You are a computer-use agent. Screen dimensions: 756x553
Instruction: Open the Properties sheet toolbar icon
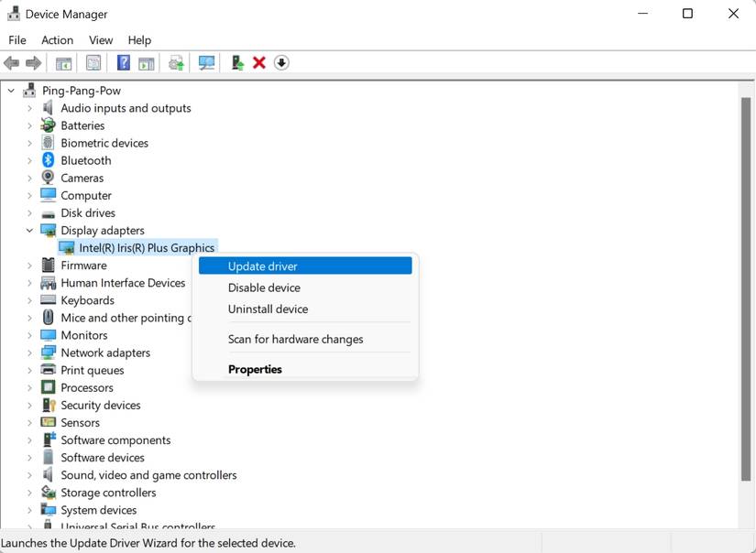(x=93, y=62)
